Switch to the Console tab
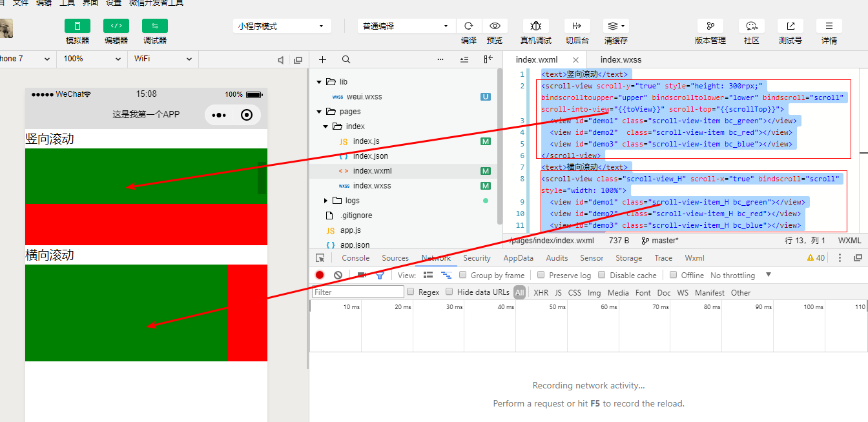Viewport: 868px width, 422px height. (x=355, y=258)
